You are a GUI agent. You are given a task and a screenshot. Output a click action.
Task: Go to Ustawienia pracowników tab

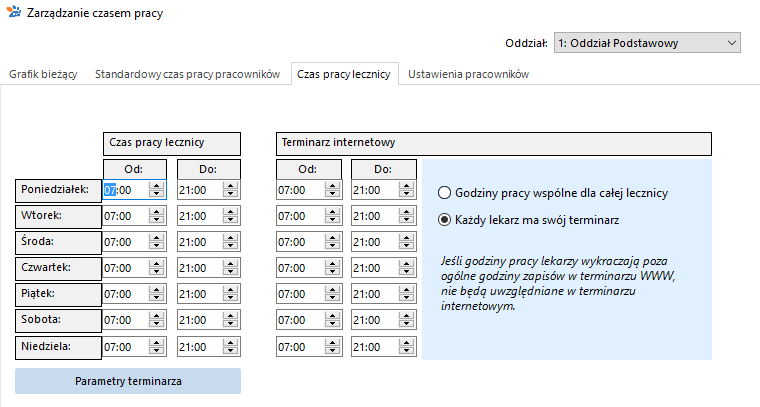click(468, 74)
